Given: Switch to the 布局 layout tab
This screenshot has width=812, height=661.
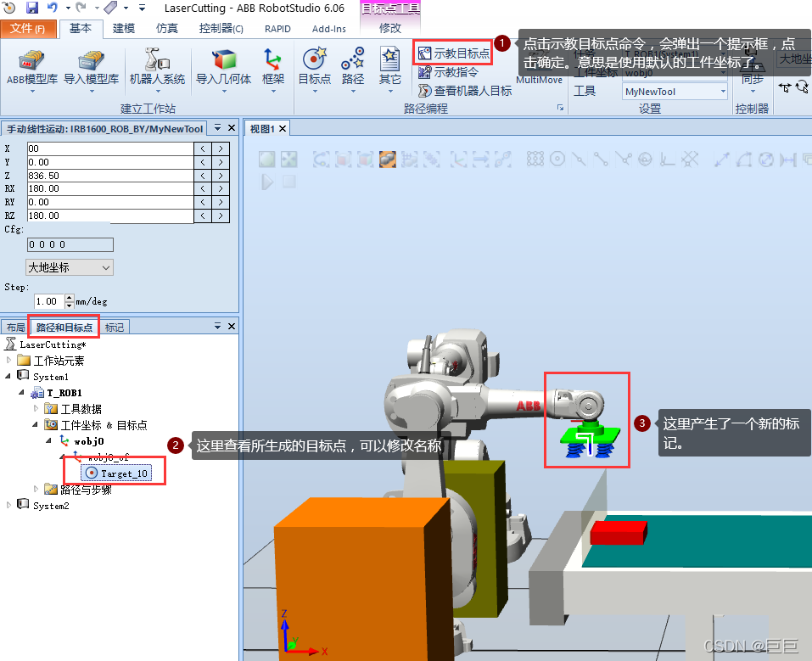Looking at the screenshot, I should (x=15, y=328).
